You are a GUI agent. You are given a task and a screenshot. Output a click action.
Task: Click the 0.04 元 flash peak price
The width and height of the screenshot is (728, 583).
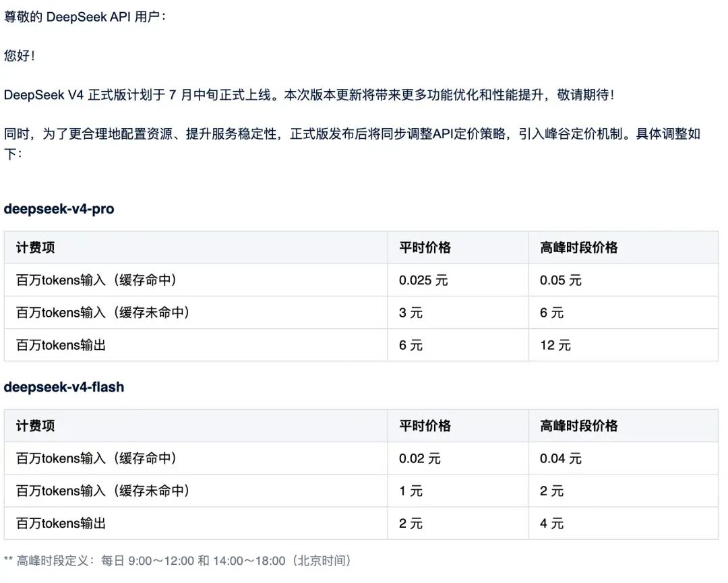(x=560, y=458)
